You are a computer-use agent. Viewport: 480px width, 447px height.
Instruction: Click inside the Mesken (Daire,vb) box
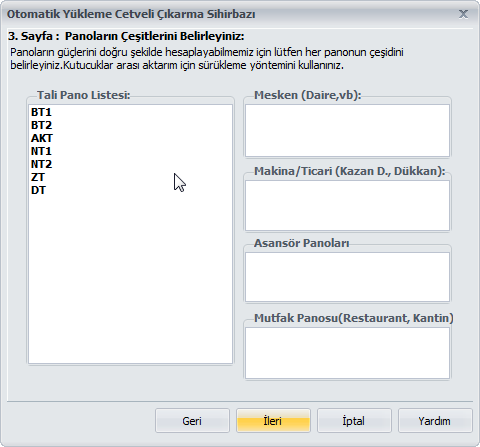pyautogui.click(x=347, y=130)
